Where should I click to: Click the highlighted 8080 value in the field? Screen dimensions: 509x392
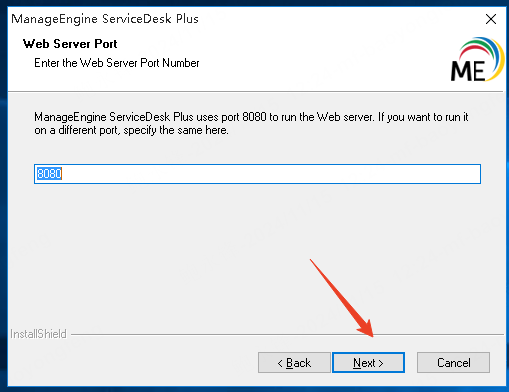point(49,174)
